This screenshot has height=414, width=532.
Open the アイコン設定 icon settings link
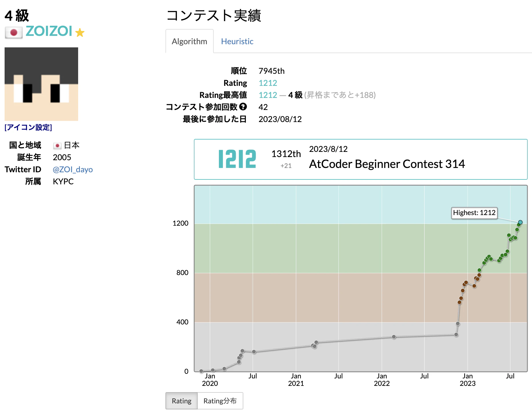[28, 127]
